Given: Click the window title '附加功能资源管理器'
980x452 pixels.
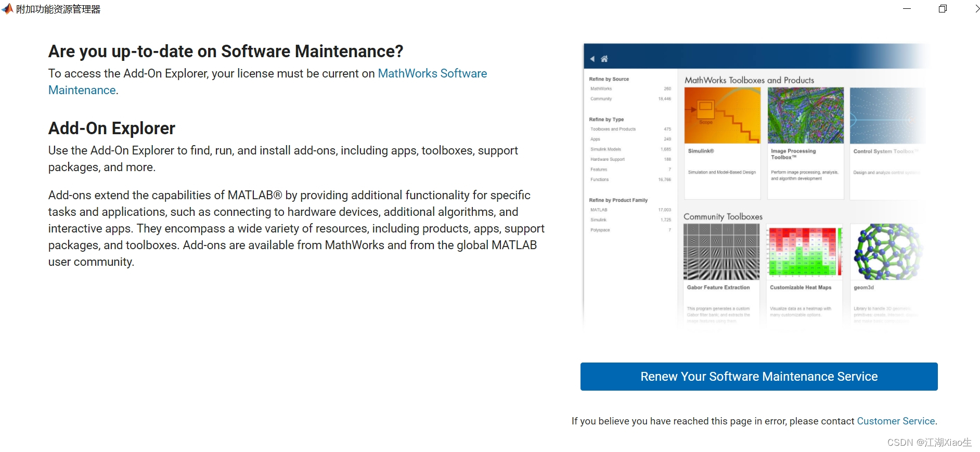Looking at the screenshot, I should click(58, 9).
